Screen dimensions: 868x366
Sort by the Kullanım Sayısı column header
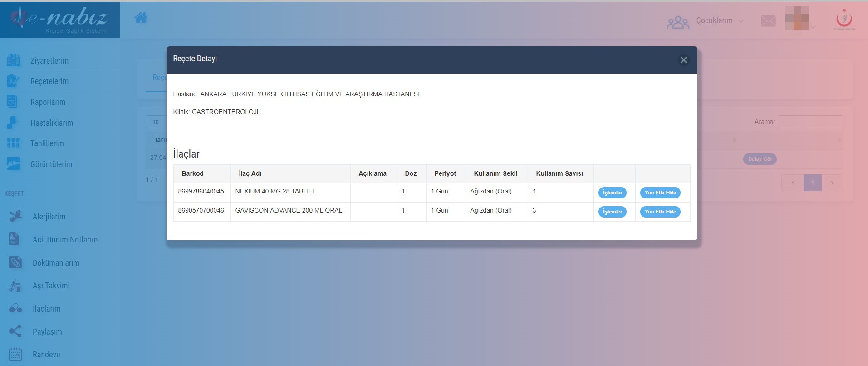coord(559,173)
